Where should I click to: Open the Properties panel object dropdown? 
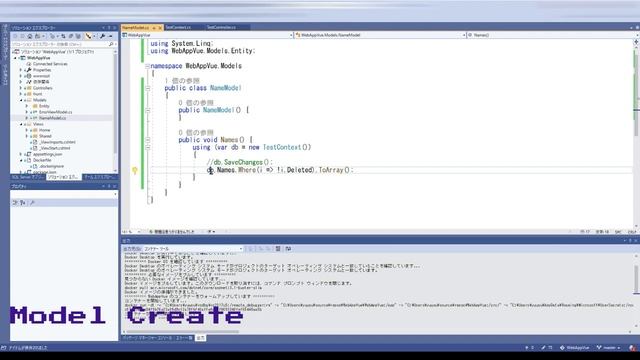116,194
